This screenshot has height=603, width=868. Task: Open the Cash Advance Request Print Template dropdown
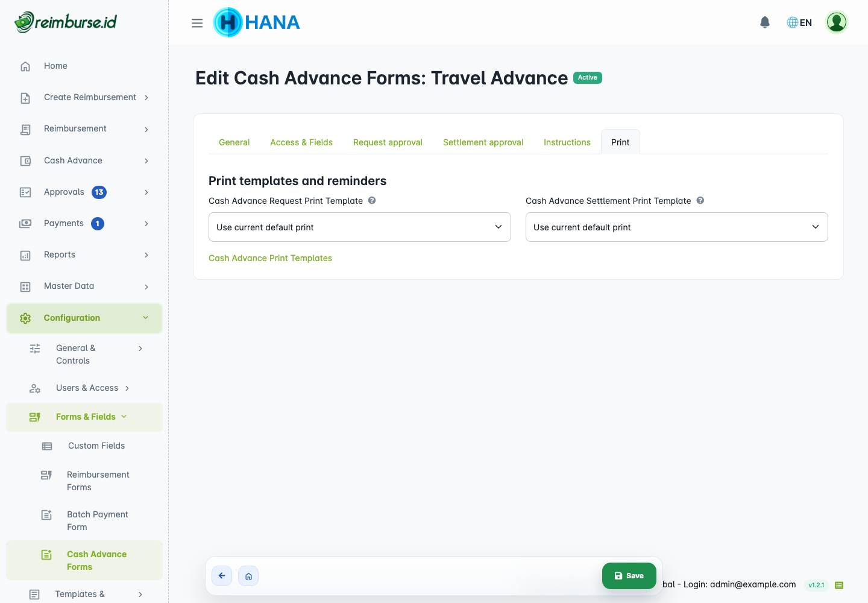[360, 227]
